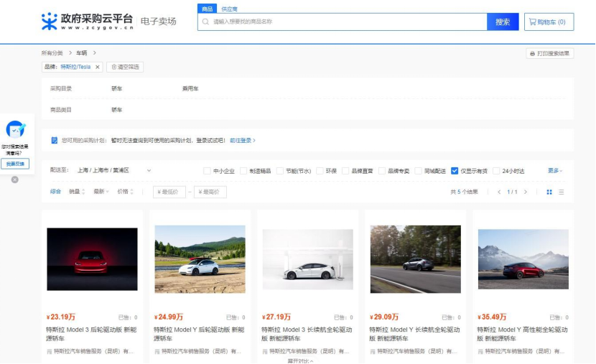Click the 最低价 minimum price field
The height and width of the screenshot is (364, 596).
(x=169, y=192)
